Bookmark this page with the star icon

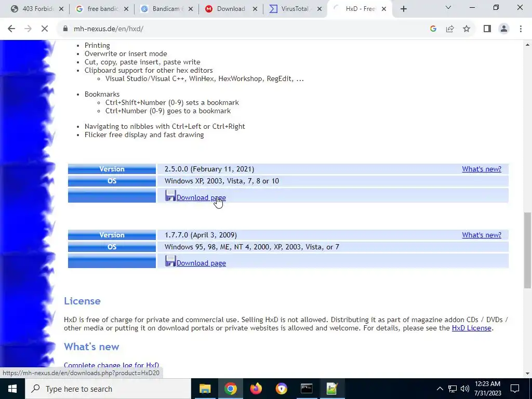pos(467,29)
